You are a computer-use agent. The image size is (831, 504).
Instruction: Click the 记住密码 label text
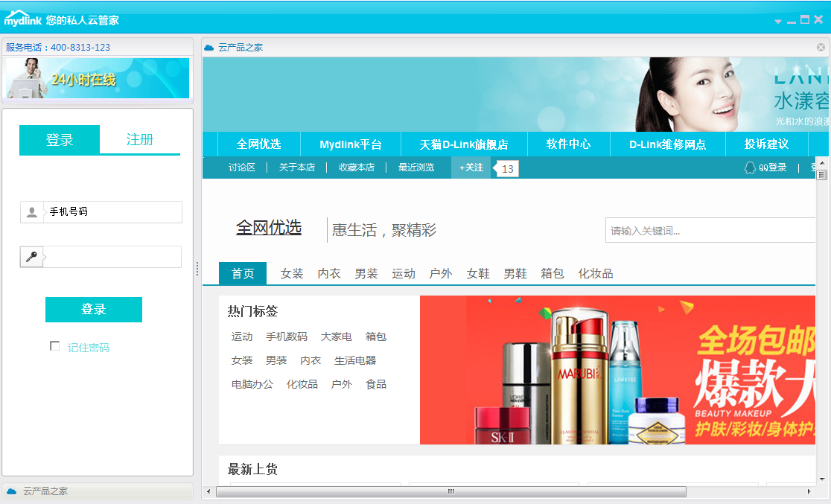pos(89,348)
